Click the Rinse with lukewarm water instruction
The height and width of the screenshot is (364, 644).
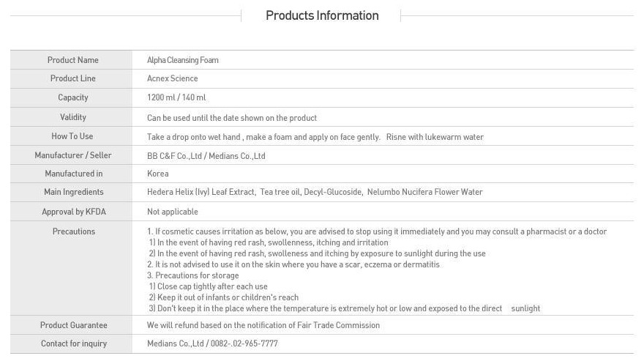point(435,137)
